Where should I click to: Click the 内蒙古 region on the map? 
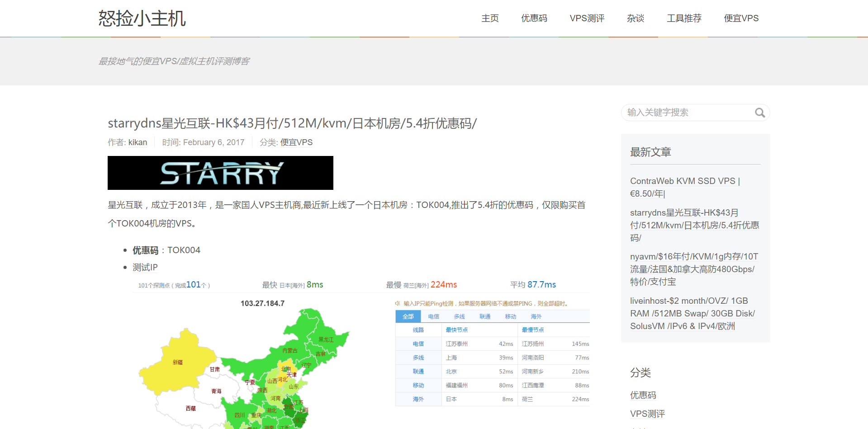(x=290, y=350)
